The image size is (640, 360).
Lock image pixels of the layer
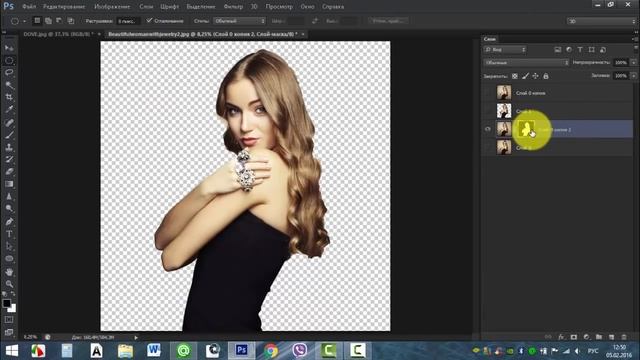(525, 76)
